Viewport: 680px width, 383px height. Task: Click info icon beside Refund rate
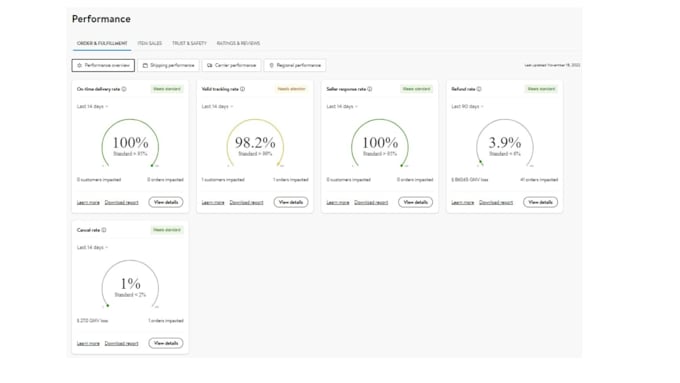[x=479, y=89]
